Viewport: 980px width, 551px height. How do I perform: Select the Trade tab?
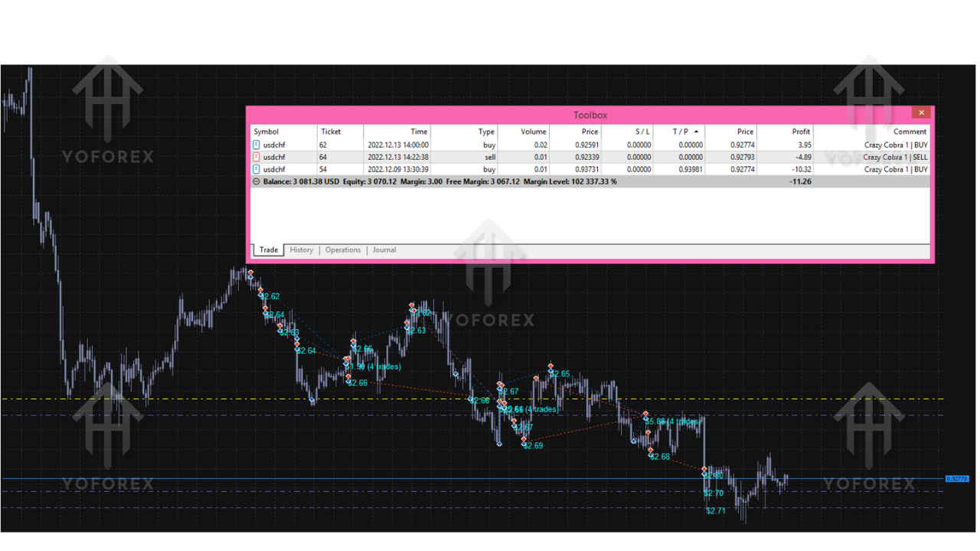[269, 250]
